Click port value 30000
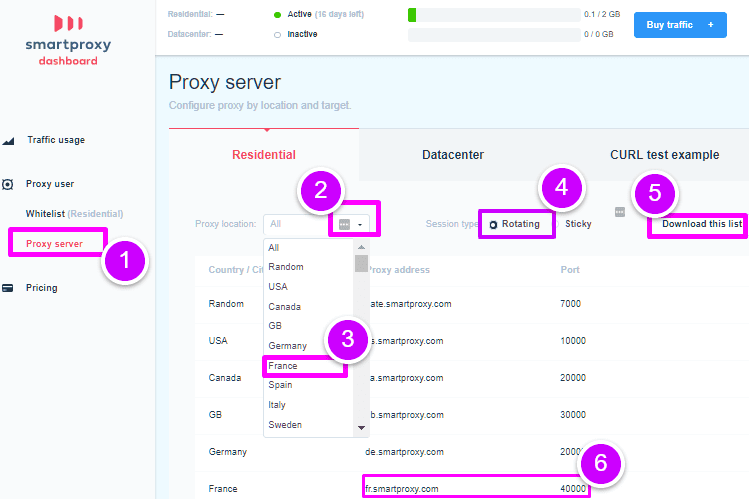 [573, 415]
